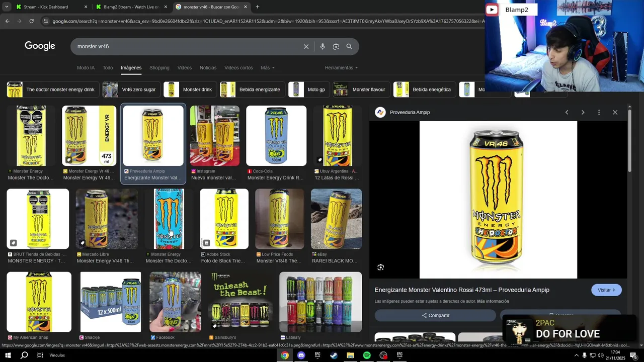Filter by Bebida energética chip
The height and width of the screenshot is (362, 644).
tap(424, 89)
